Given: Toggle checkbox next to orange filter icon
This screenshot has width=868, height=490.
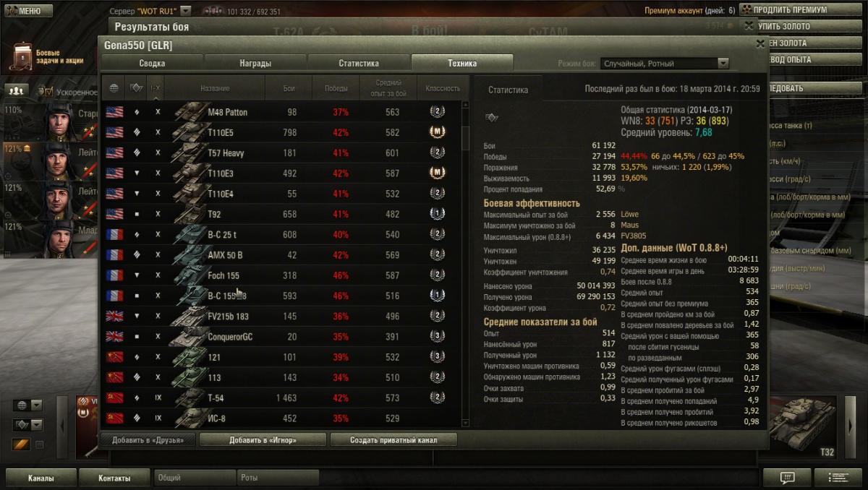Looking at the screenshot, I should [x=39, y=444].
